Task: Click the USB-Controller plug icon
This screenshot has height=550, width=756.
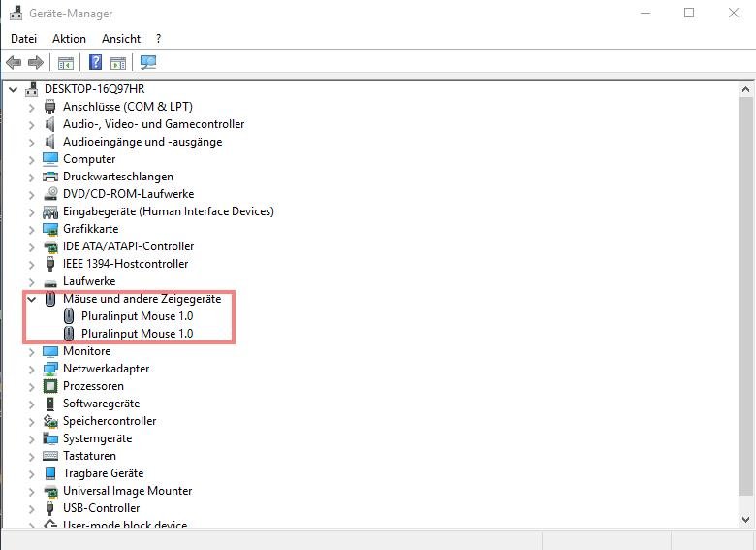Action: 49,508
